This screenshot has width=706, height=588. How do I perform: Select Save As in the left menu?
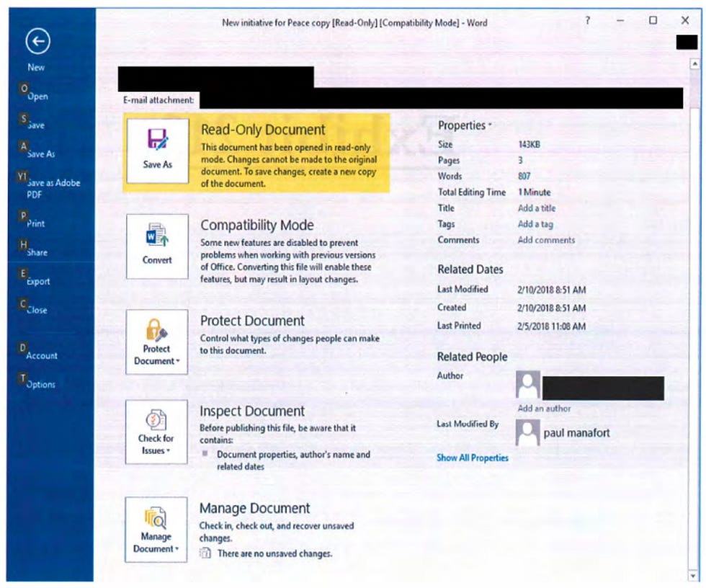tap(41, 154)
